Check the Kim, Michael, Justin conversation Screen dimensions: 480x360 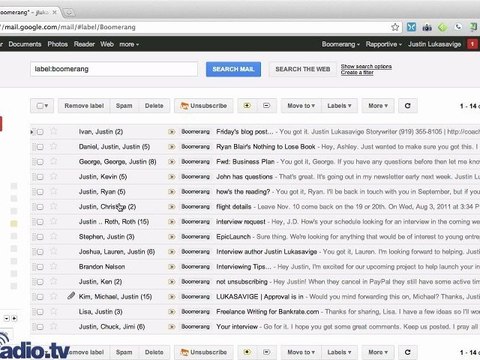coord(40,297)
